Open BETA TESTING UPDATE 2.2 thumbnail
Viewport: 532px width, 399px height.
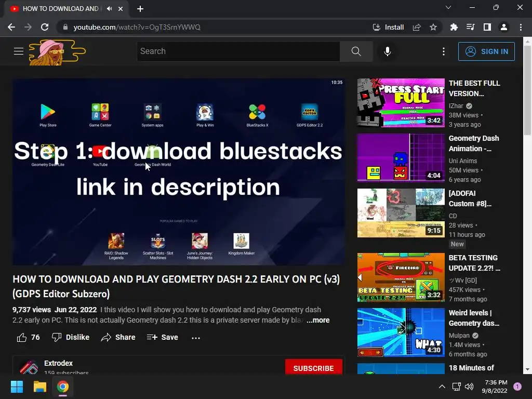coord(401,277)
